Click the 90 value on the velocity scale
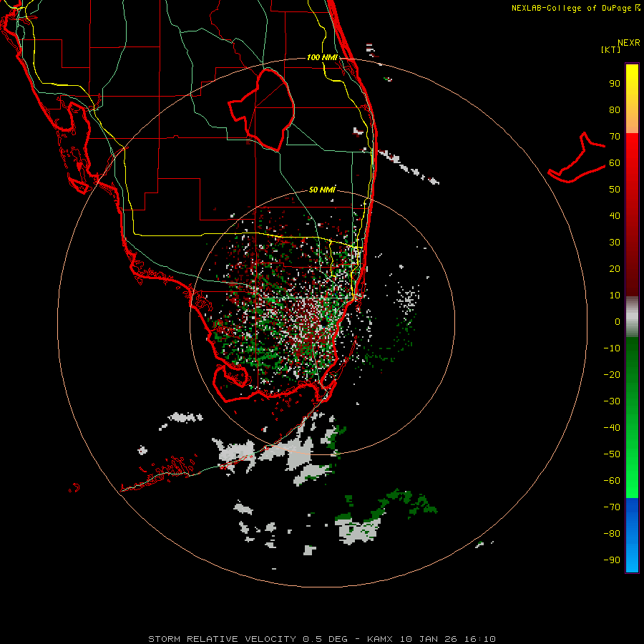 [x=615, y=84]
